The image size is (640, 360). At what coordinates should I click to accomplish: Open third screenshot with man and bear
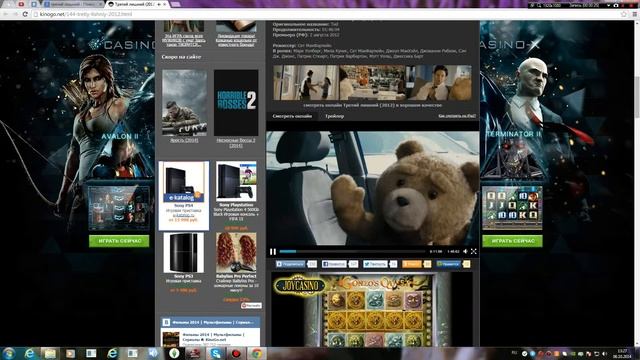pyautogui.click(x=439, y=82)
